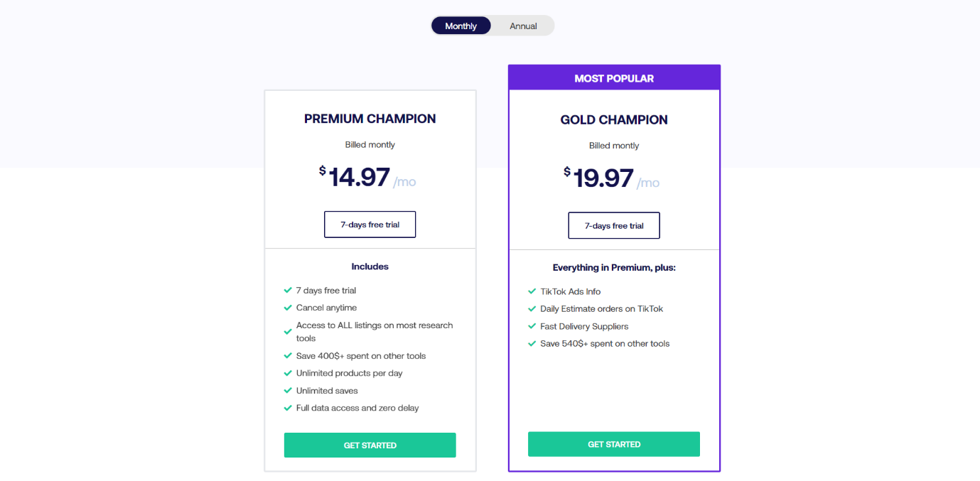This screenshot has height=481, width=980.
Task: Click checkmark beside 'Fast Delivery Suppliers'
Action: coord(532,326)
